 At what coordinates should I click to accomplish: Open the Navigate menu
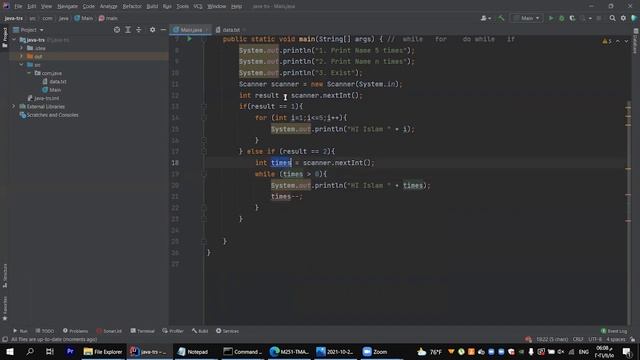(67, 7)
